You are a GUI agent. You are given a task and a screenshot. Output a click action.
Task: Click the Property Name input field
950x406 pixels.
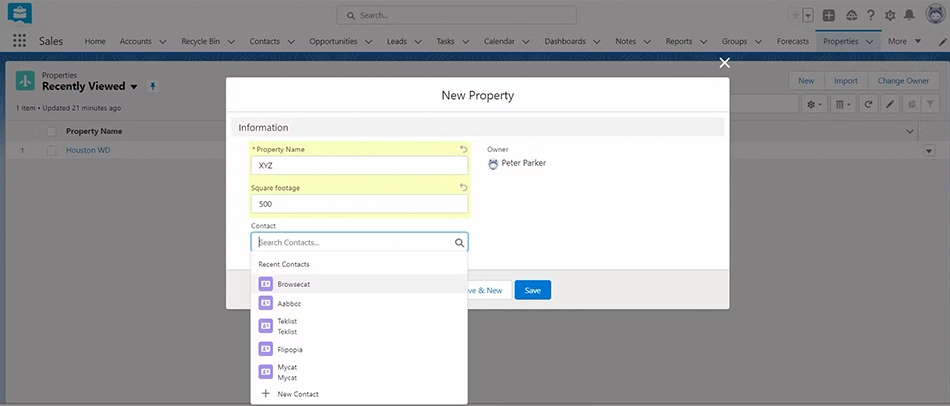pos(359,165)
